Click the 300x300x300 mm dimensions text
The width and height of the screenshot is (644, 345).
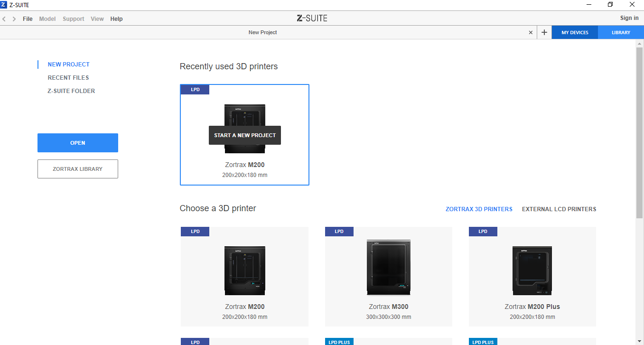(389, 317)
